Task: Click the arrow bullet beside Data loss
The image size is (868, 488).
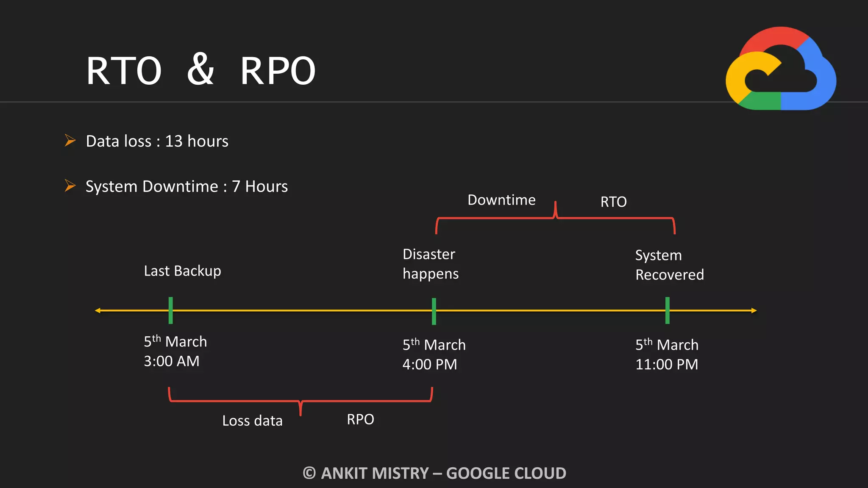Action: click(x=70, y=140)
